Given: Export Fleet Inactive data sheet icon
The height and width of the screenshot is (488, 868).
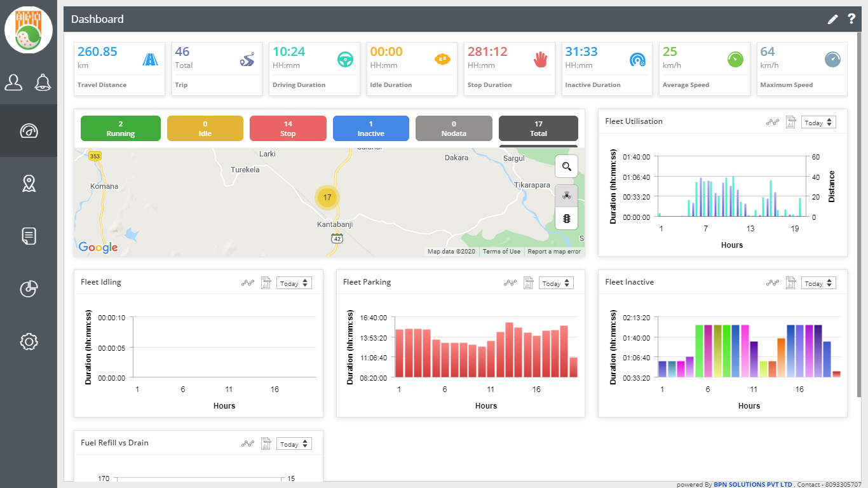Looking at the screenshot, I should pos(791,283).
